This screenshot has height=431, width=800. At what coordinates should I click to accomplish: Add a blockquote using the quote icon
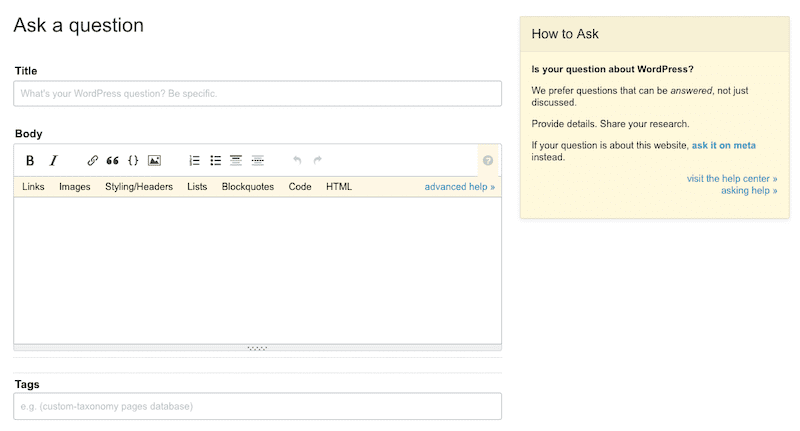click(x=113, y=160)
